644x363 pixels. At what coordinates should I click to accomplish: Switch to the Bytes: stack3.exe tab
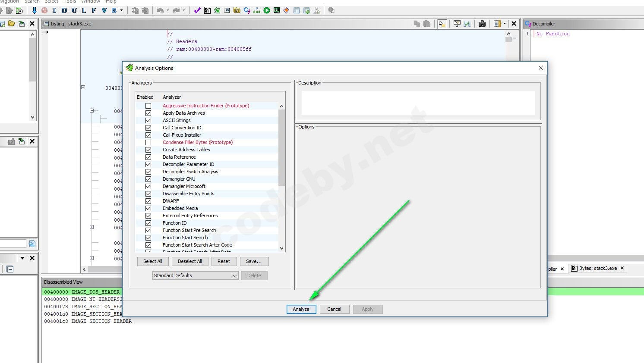pyautogui.click(x=598, y=268)
